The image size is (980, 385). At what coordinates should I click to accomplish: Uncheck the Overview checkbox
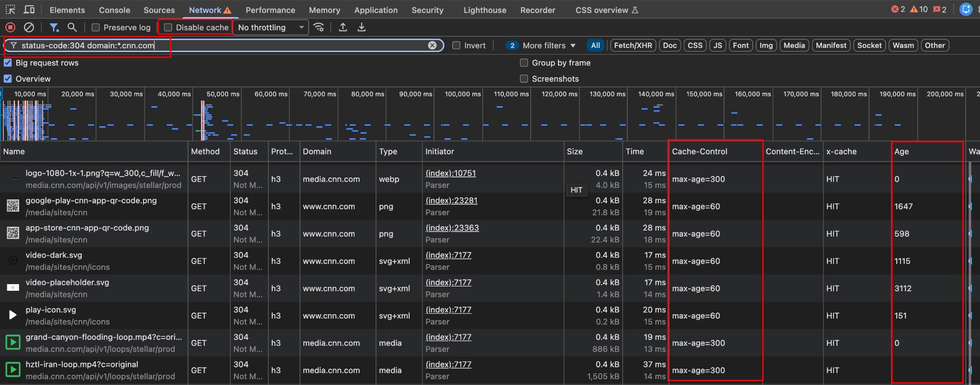click(8, 79)
